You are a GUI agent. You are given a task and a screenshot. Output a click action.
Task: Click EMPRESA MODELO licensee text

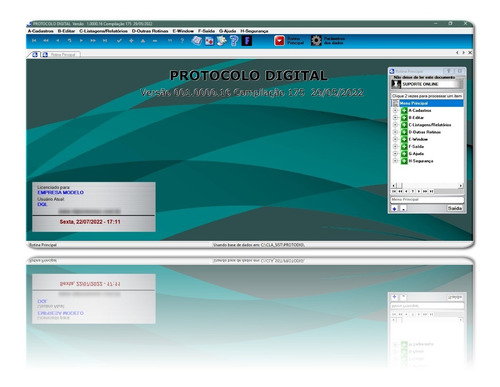click(x=61, y=193)
